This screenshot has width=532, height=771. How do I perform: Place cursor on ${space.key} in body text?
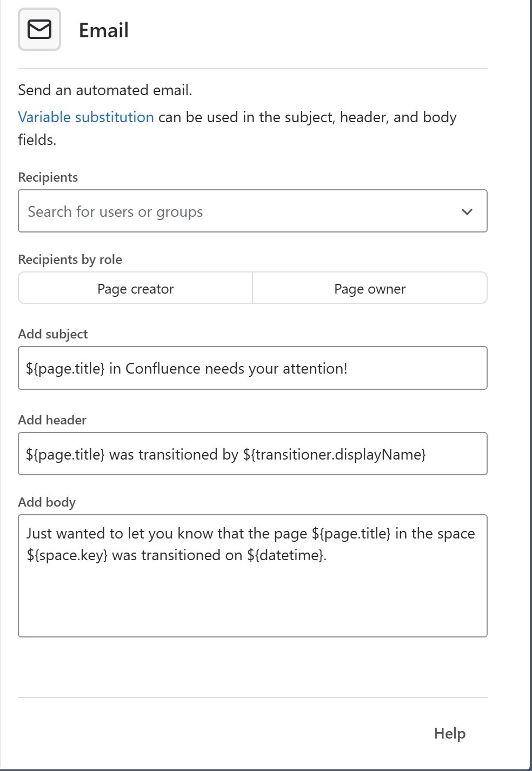67,555
